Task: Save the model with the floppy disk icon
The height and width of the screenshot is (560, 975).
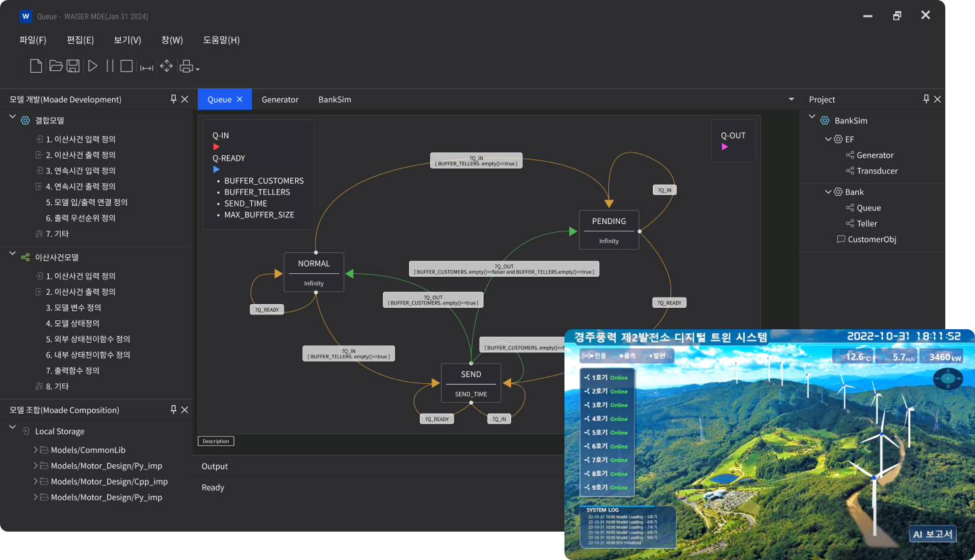Action: [x=73, y=66]
